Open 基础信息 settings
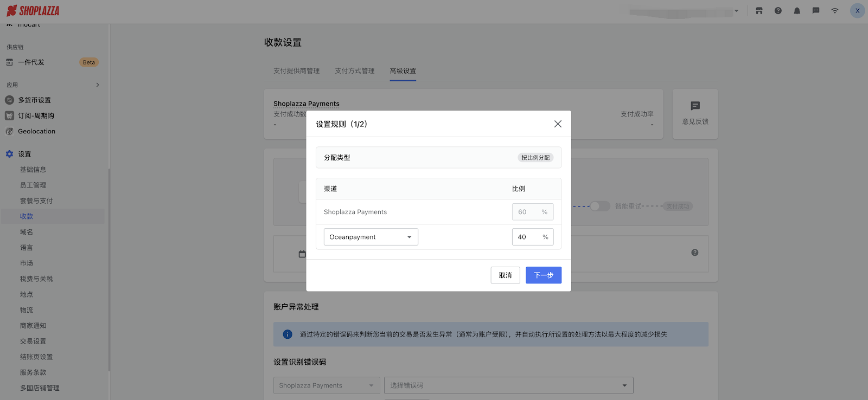The height and width of the screenshot is (400, 868). click(33, 170)
